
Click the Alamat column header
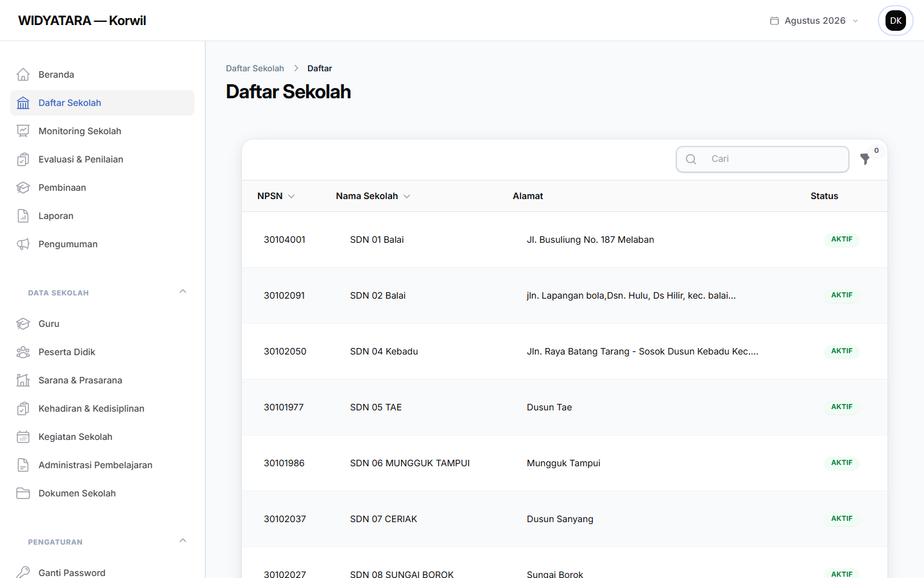tap(528, 196)
